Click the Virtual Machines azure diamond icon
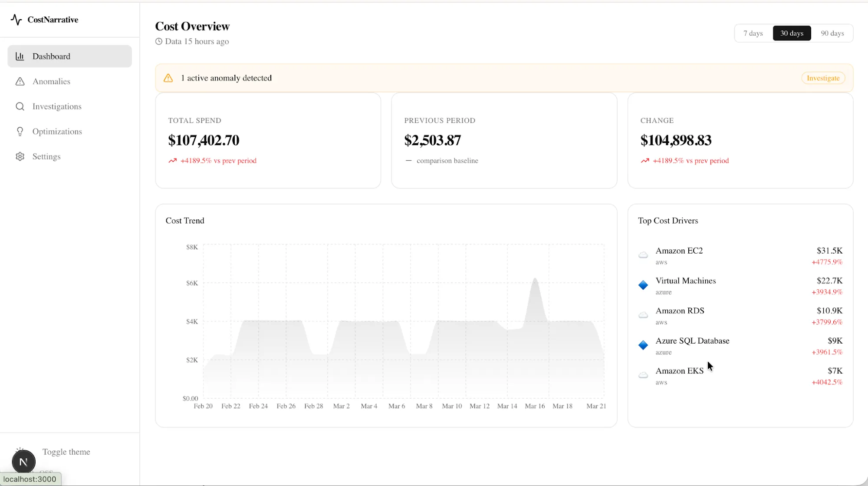This screenshot has height=486, width=868. point(643,285)
